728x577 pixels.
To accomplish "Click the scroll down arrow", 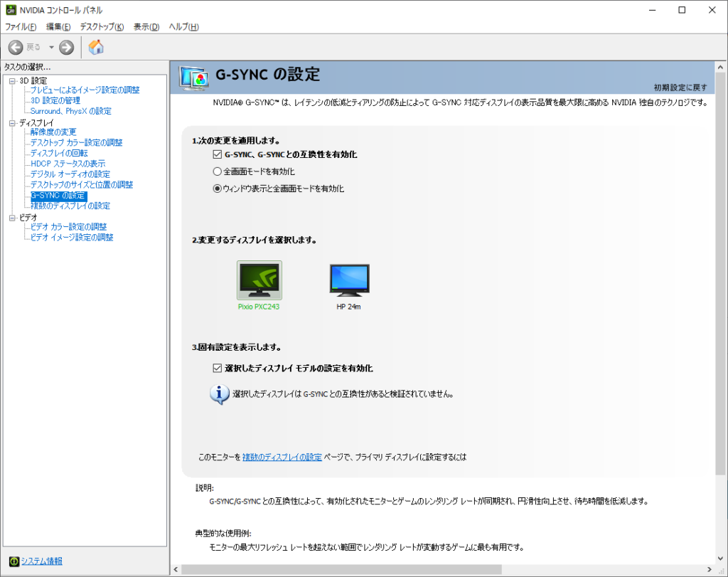I will [x=720, y=559].
